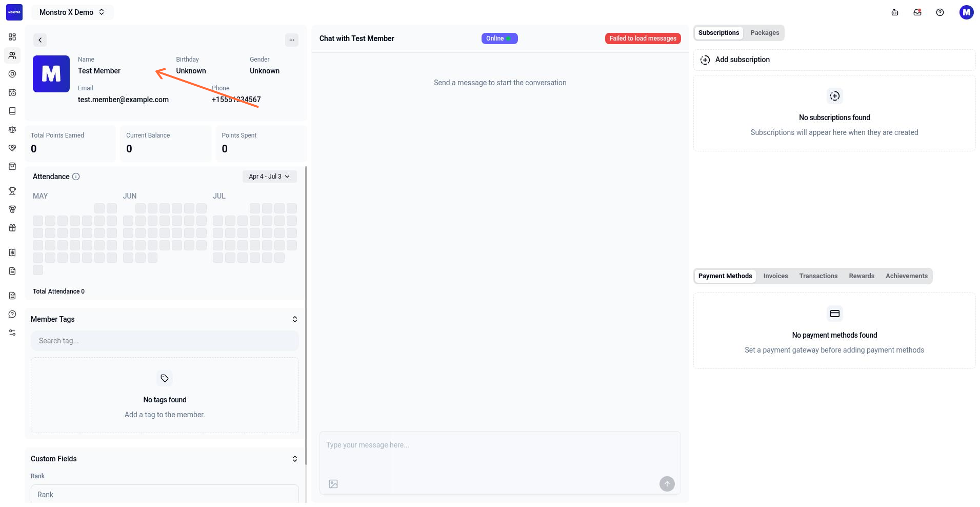Click the Test Member avatar tile

[x=51, y=74]
